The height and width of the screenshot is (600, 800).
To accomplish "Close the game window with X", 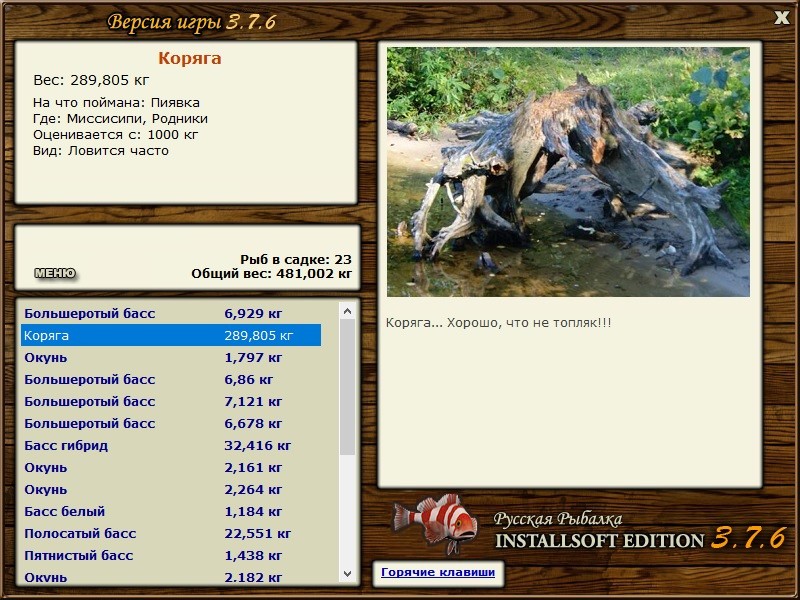I will click(782, 18).
